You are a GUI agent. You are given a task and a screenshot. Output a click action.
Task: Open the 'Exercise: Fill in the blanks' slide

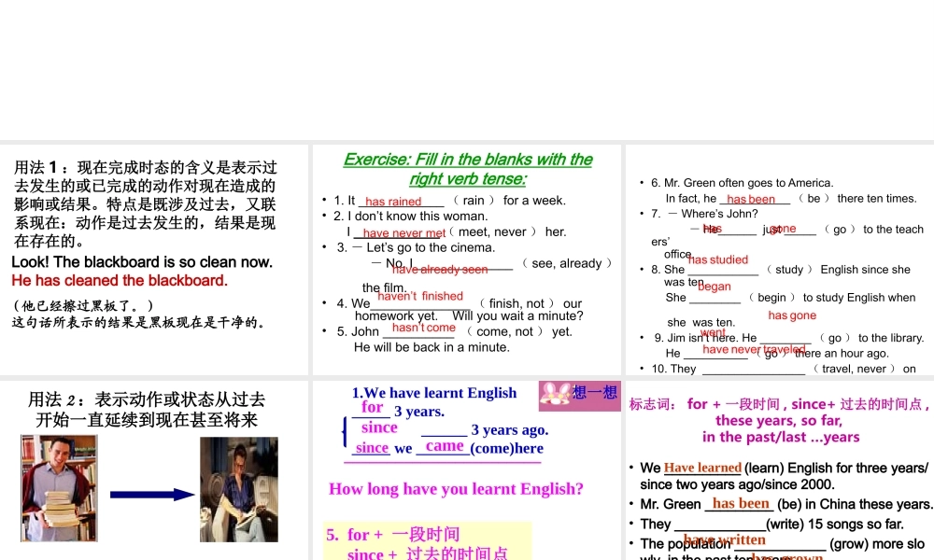click(467, 259)
